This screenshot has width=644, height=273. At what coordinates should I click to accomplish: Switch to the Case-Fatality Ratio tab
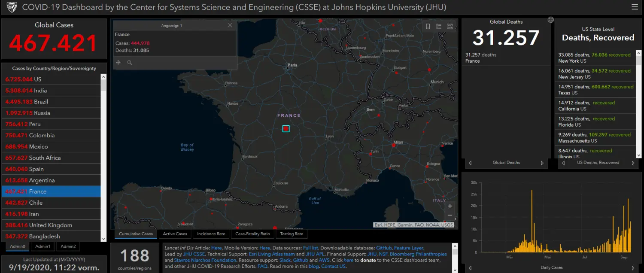tap(252, 234)
